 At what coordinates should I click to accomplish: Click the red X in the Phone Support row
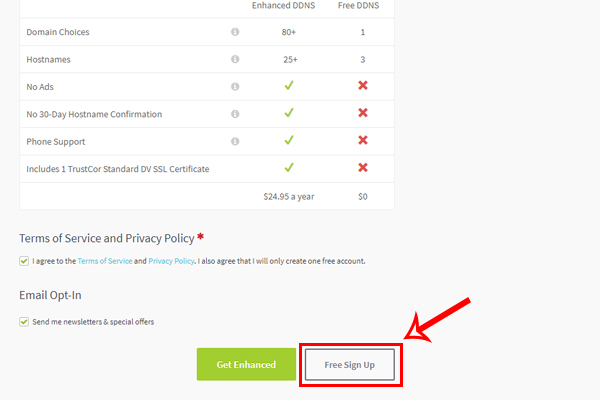363,140
